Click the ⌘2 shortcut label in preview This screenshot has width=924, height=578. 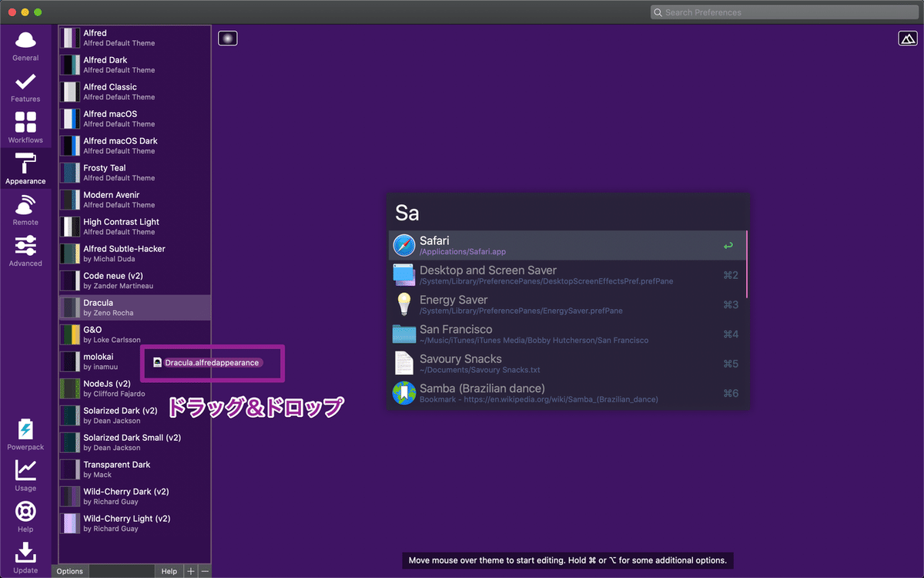[x=731, y=275]
